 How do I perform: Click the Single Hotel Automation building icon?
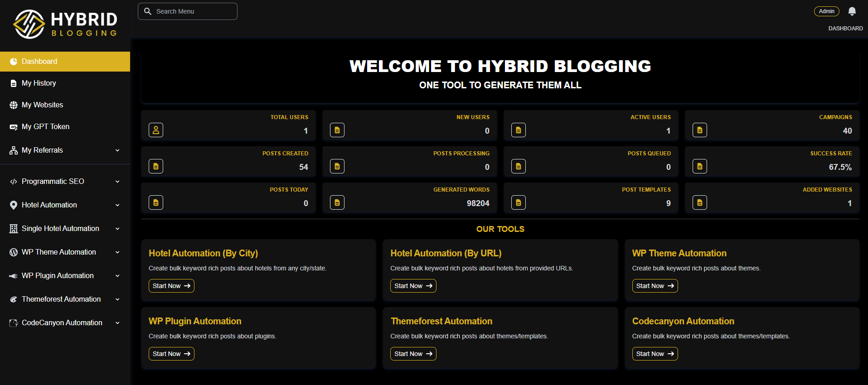click(14, 229)
